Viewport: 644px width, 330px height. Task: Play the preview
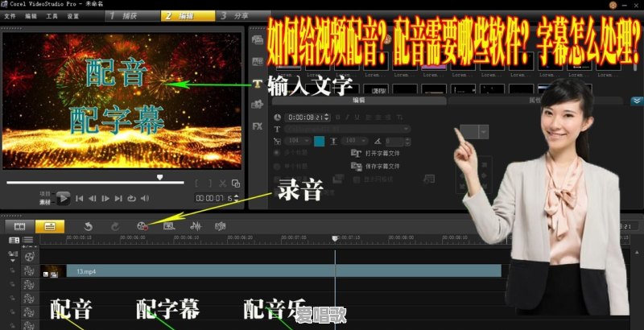64,198
